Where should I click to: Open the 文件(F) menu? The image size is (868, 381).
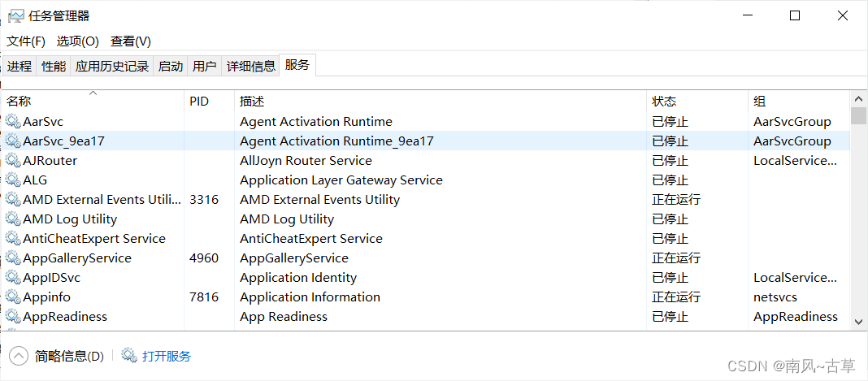coord(26,41)
